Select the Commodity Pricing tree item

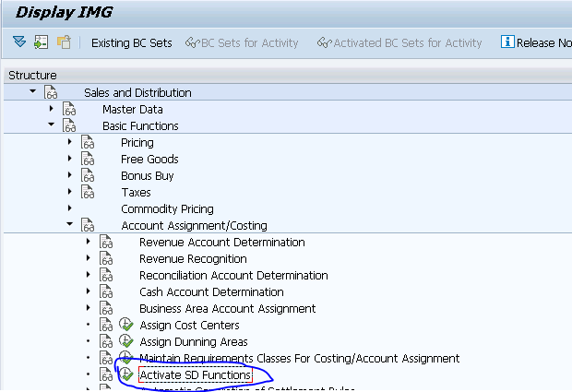tap(167, 209)
